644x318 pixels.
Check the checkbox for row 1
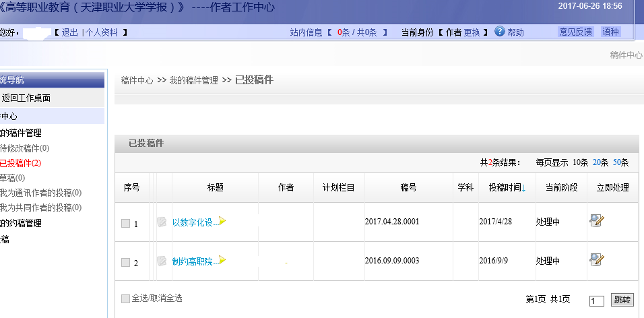[126, 224]
